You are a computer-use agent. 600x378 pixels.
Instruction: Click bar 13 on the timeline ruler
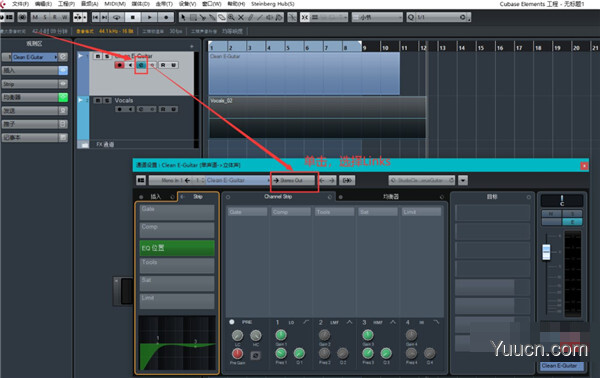coord(442,47)
